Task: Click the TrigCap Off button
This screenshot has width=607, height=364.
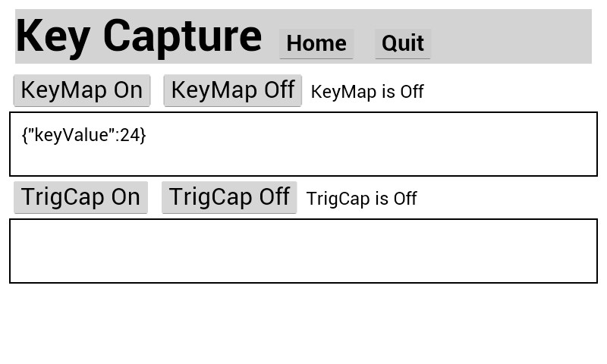Action: pos(229,197)
